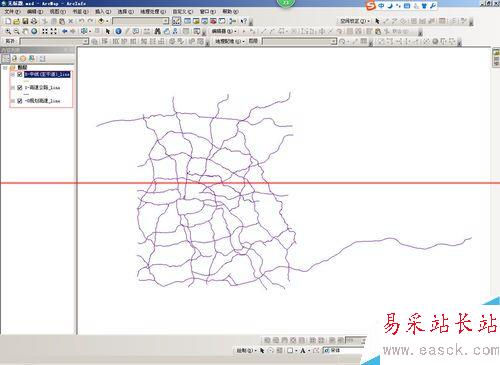Create a new map document
Screen dimensions: 500x365
[x=8, y=21]
